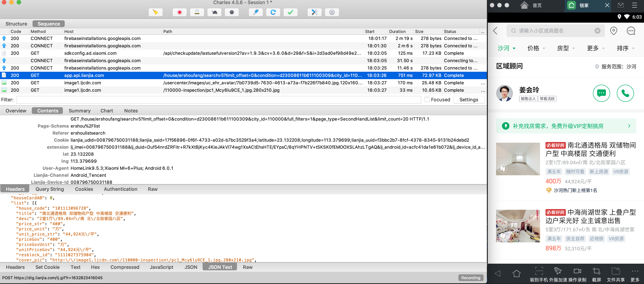Enable SSL proxying lock icon
The image size is (644, 284).
197,12
